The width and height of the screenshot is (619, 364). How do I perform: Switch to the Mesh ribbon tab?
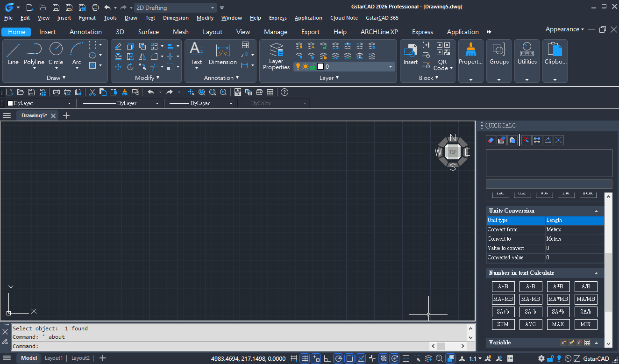coord(181,32)
